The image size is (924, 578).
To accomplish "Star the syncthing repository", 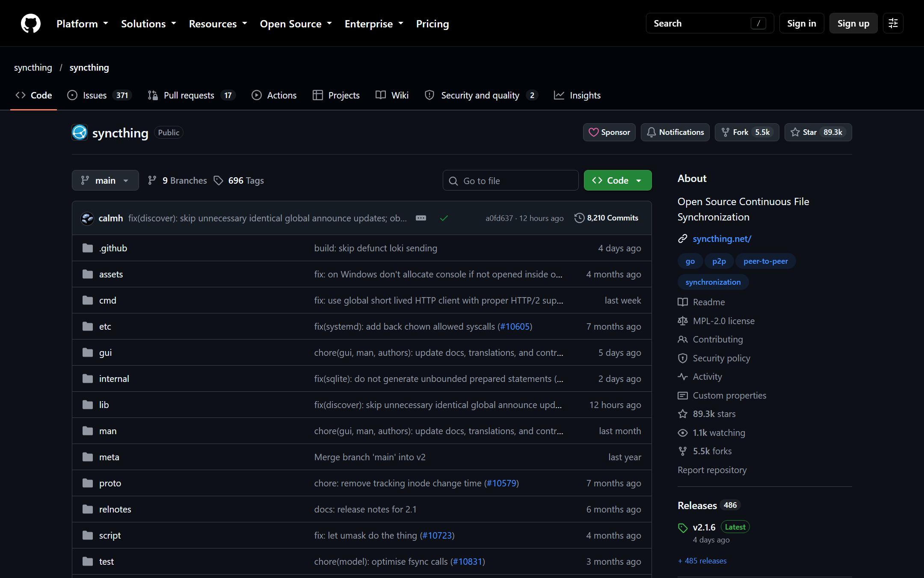I will click(x=818, y=132).
